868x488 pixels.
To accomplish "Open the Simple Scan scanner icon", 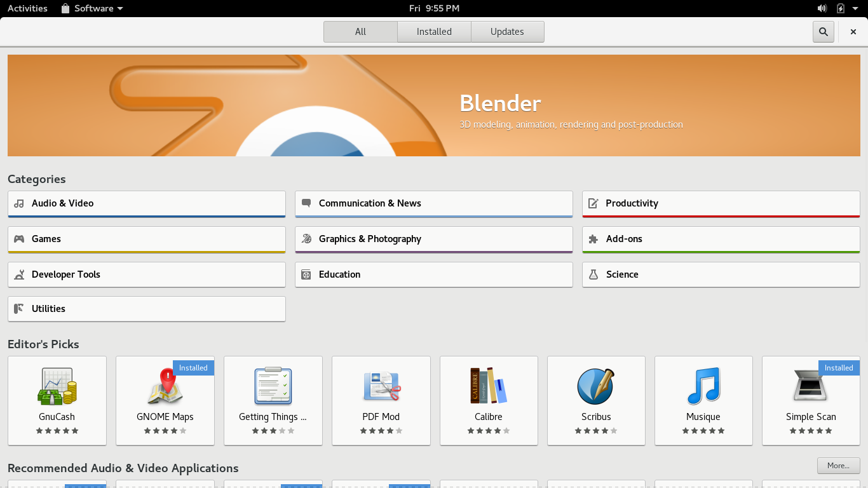I will pyautogui.click(x=811, y=386).
